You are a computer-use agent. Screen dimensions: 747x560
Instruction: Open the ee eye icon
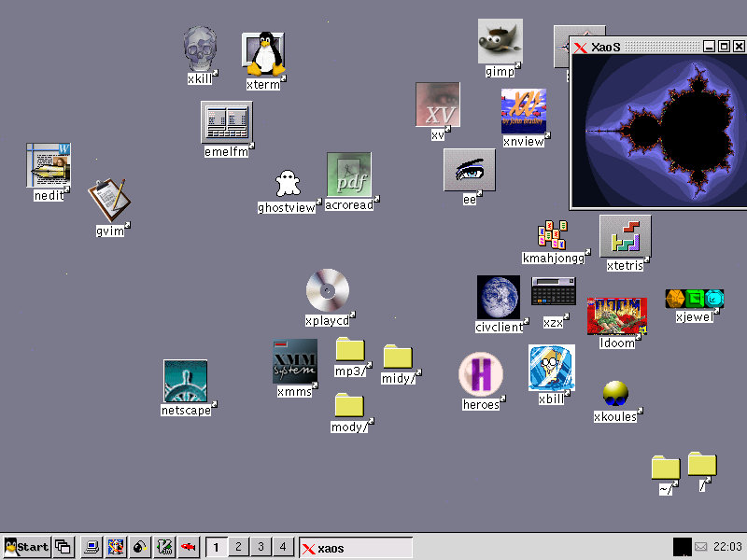[x=470, y=170]
